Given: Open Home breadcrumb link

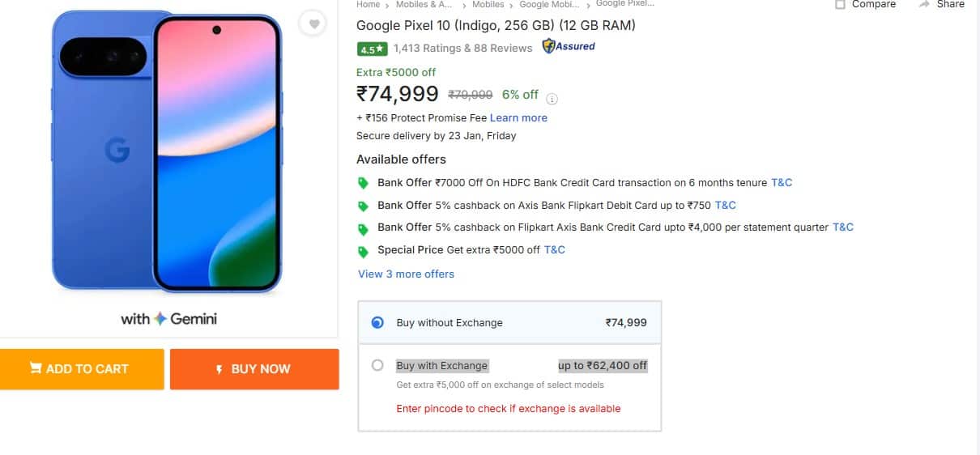Looking at the screenshot, I should (368, 4).
